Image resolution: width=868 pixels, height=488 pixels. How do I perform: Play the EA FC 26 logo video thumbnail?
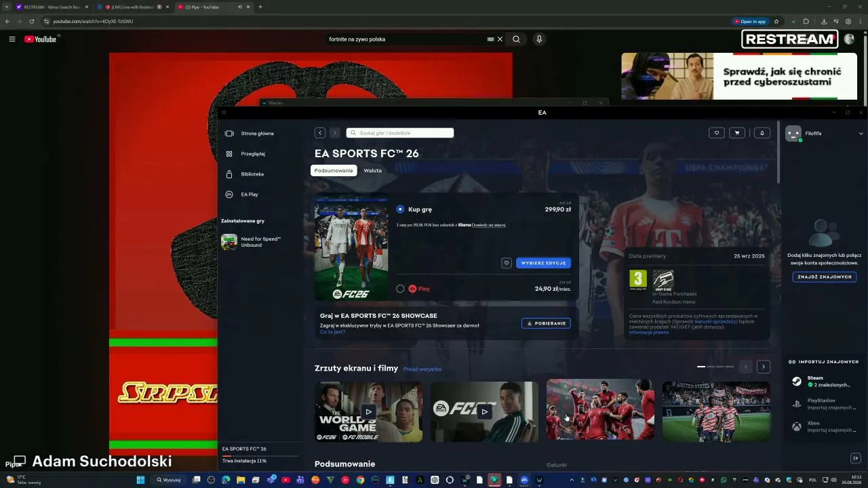point(484,411)
